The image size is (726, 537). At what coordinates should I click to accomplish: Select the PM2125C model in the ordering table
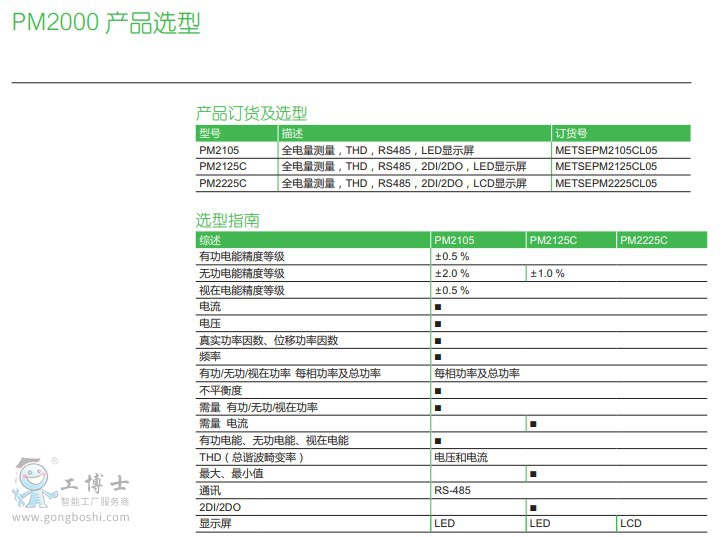(x=222, y=166)
